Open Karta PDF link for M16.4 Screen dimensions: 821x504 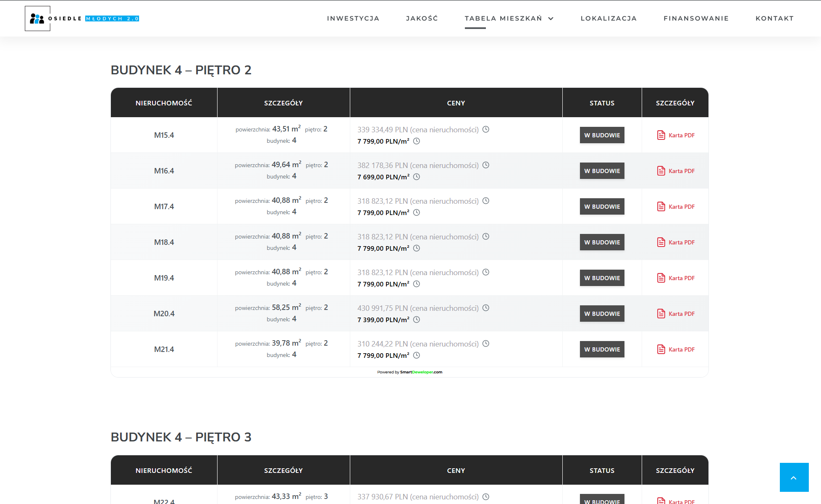pos(681,171)
